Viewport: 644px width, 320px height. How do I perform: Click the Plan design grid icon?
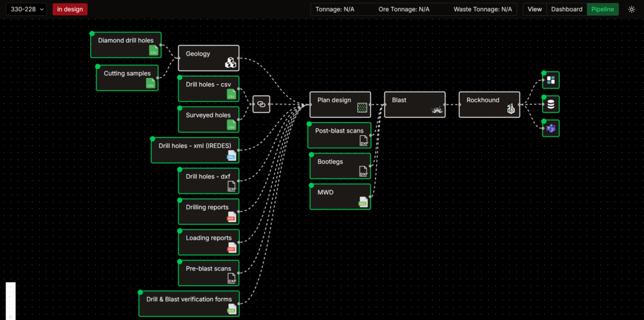(362, 108)
